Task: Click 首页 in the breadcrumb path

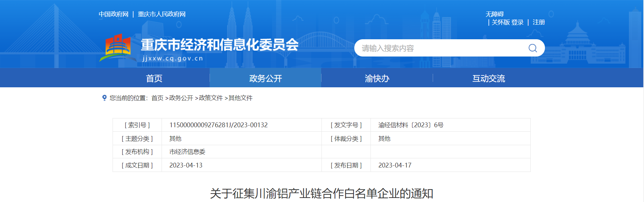Action: point(157,98)
